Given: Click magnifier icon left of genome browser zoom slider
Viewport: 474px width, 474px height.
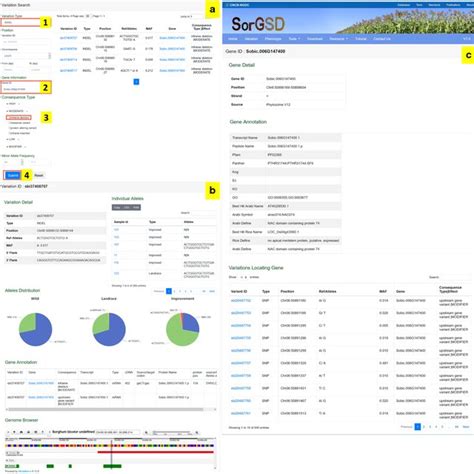Looking at the screenshot, I should click(x=146, y=433).
